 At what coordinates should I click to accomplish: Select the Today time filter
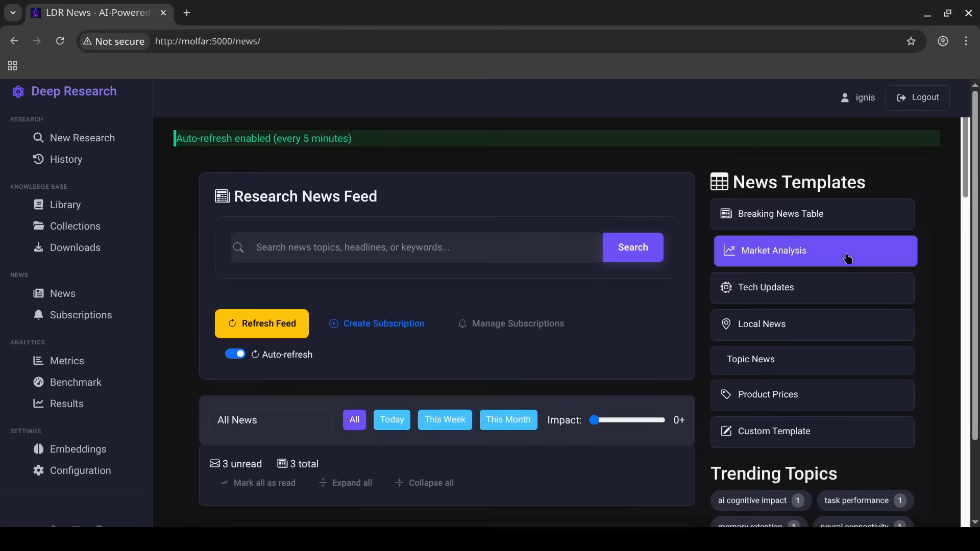pos(392,420)
